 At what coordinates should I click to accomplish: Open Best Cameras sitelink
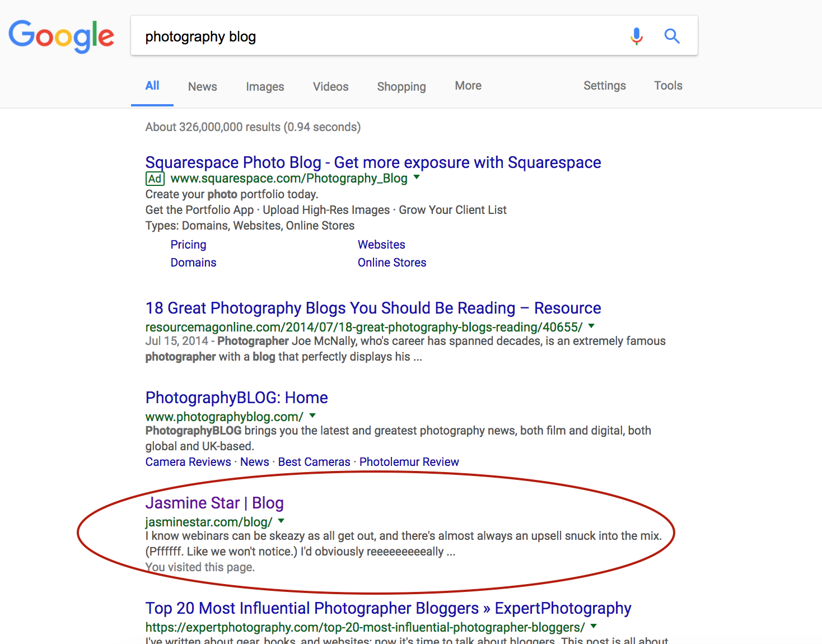click(x=314, y=462)
